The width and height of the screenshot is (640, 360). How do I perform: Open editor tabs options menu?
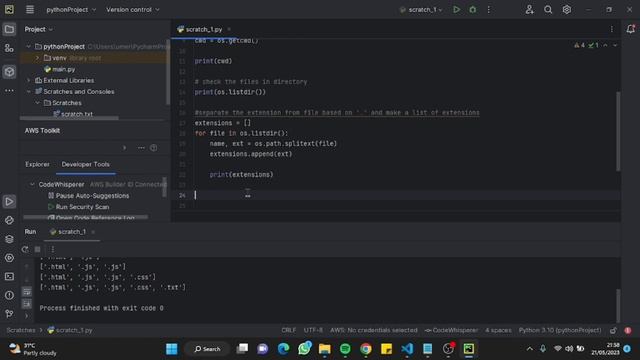(611, 29)
